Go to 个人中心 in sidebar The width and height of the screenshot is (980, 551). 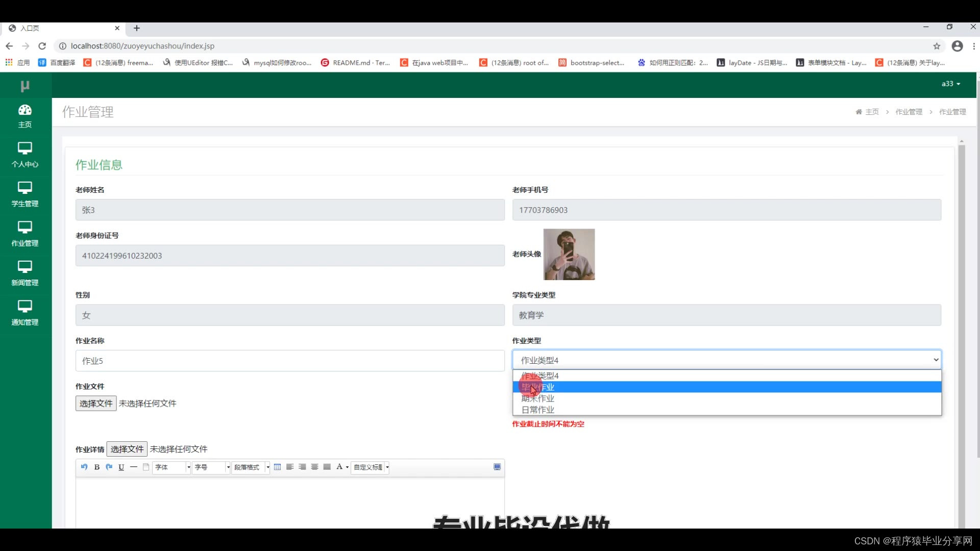coord(25,155)
